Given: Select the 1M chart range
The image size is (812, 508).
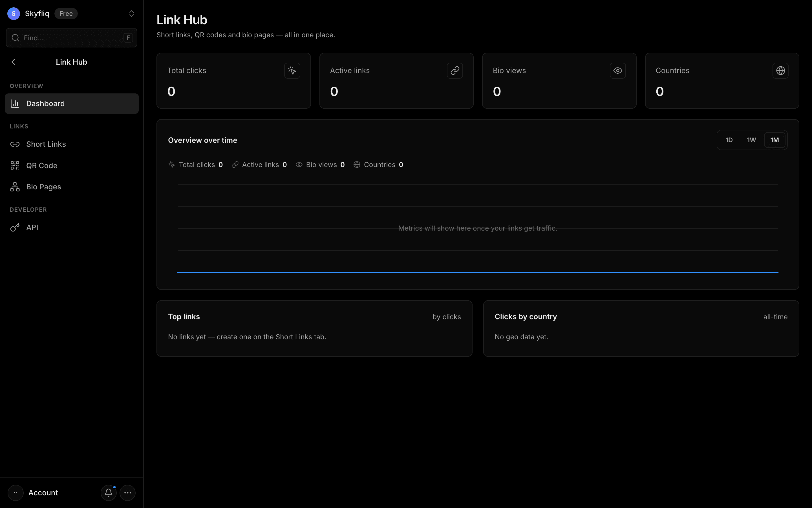Looking at the screenshot, I should [775, 140].
